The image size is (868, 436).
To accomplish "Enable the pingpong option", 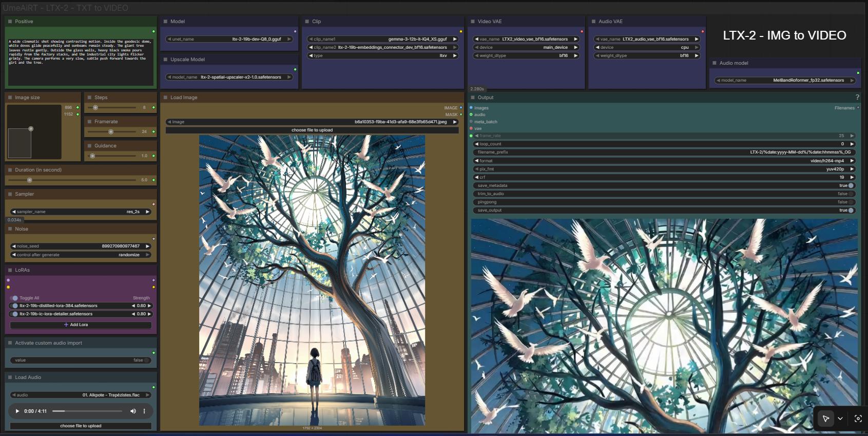I will [851, 202].
